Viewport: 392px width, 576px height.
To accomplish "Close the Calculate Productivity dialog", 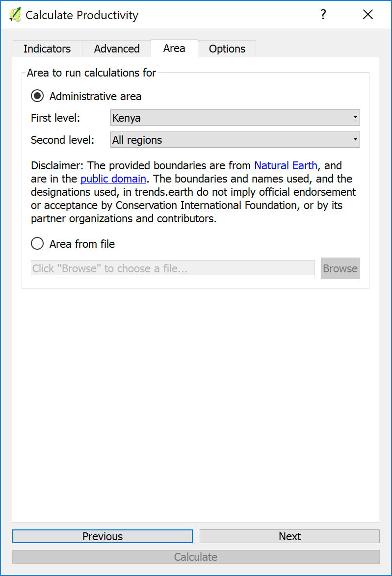I will [x=368, y=15].
